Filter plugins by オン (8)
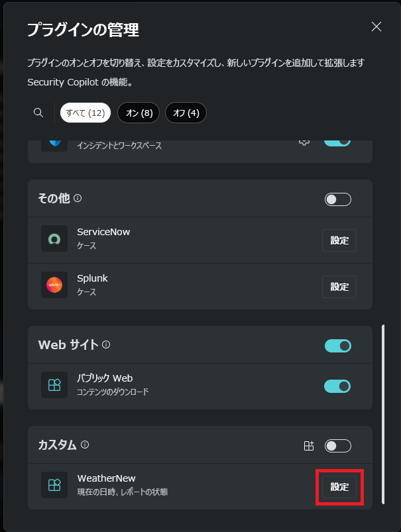 139,113
